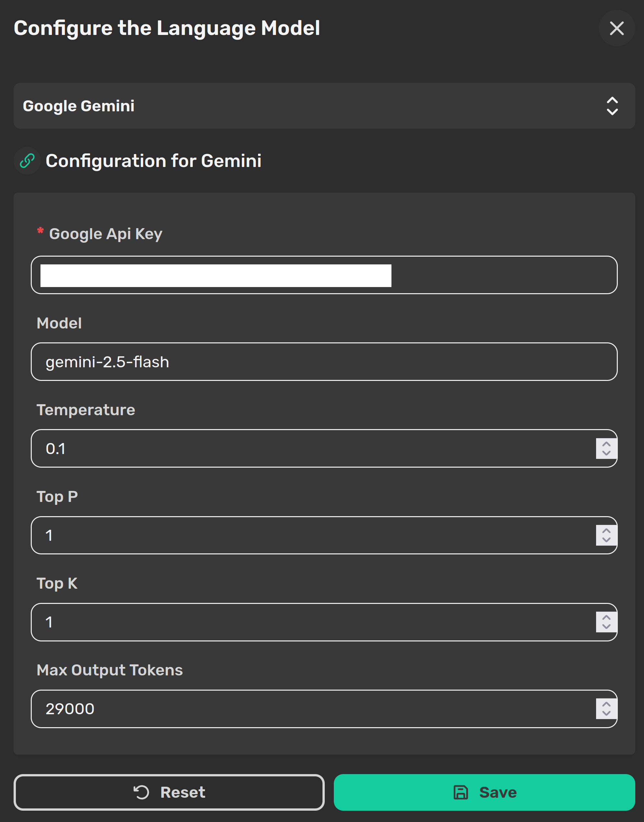This screenshot has height=822, width=644.
Task: Open the Google Gemini provider dropdown
Action: point(302,106)
